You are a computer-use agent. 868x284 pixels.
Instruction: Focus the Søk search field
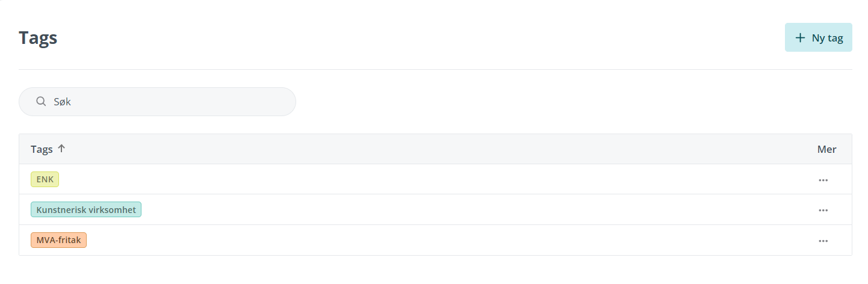157,102
